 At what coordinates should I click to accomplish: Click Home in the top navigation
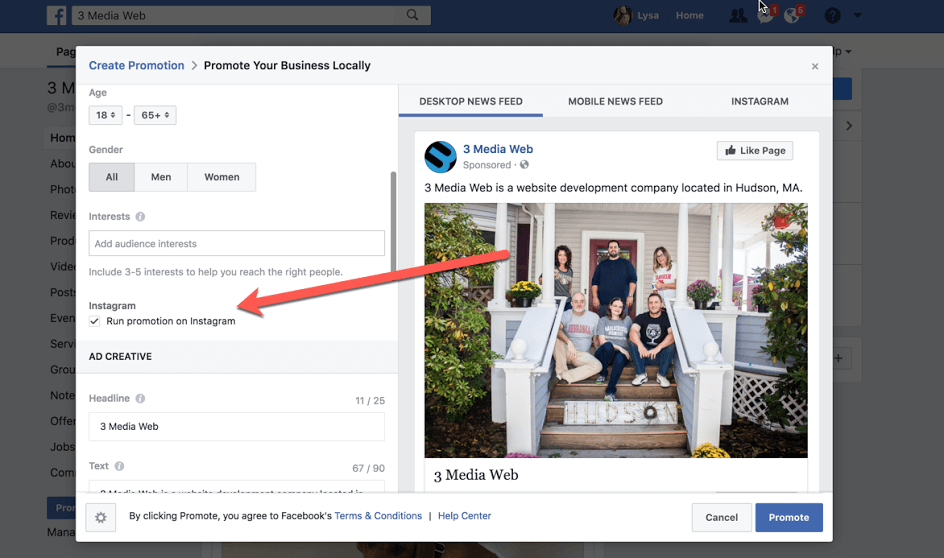(x=689, y=15)
